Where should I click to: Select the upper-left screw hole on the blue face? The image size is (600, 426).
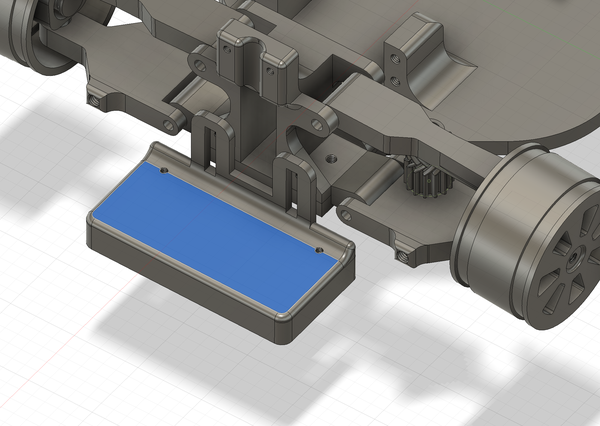[x=165, y=170]
